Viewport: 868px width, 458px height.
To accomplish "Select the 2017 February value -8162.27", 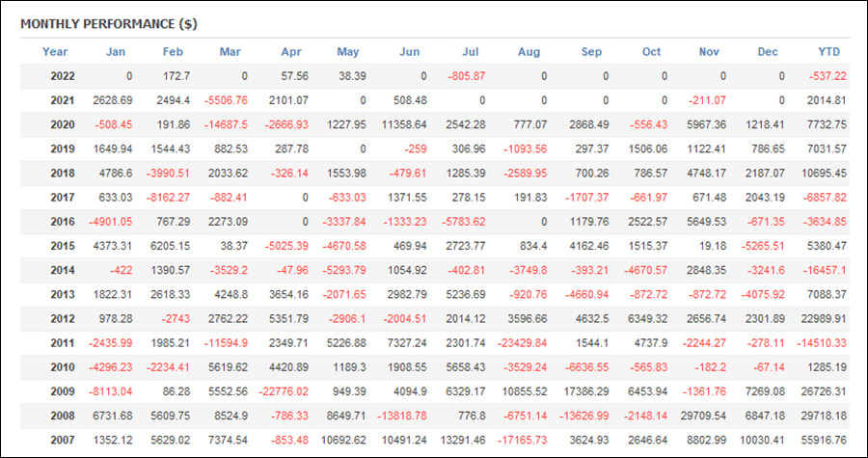I will click(x=168, y=198).
